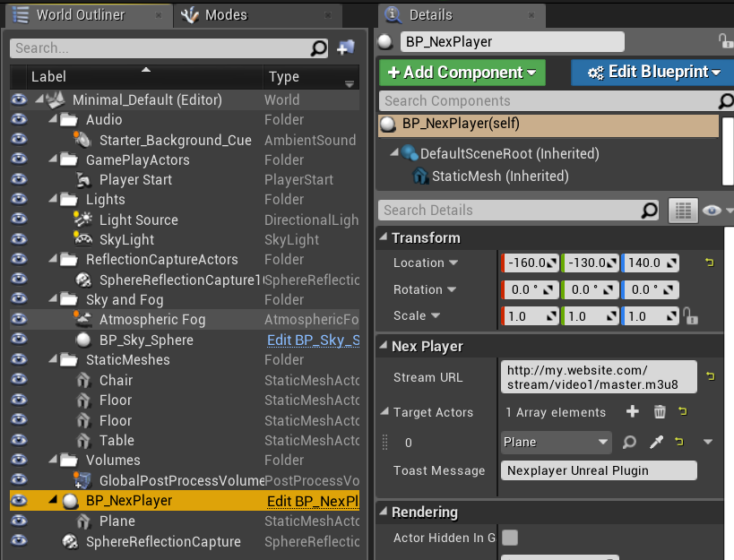Reset Target Actors array to default

point(683,411)
